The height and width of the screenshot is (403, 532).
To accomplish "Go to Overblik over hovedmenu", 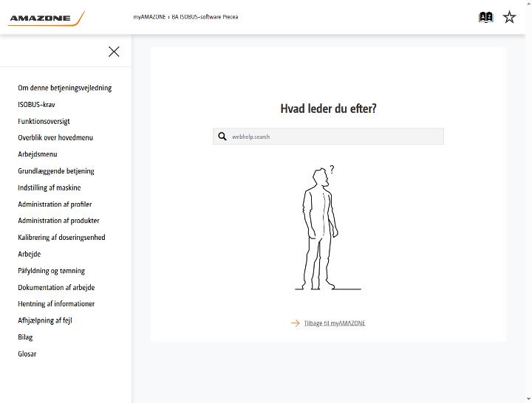I will (55, 137).
